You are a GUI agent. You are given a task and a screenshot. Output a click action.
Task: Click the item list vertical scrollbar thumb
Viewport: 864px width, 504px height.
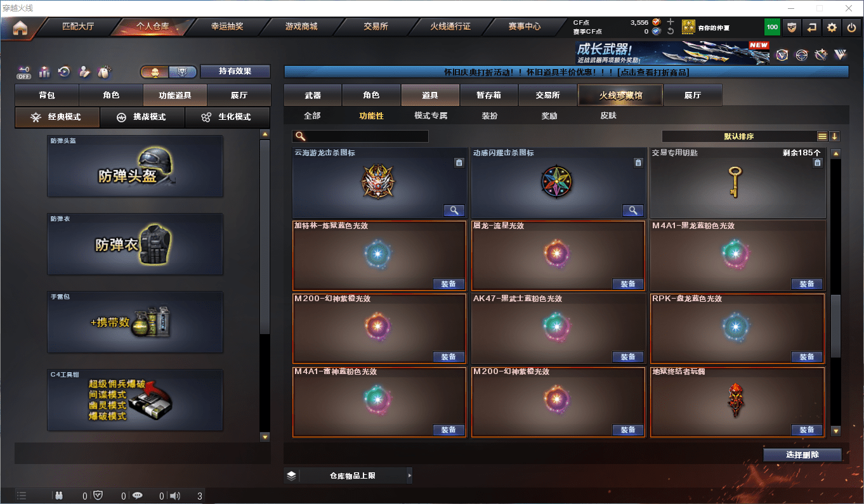tap(835, 326)
